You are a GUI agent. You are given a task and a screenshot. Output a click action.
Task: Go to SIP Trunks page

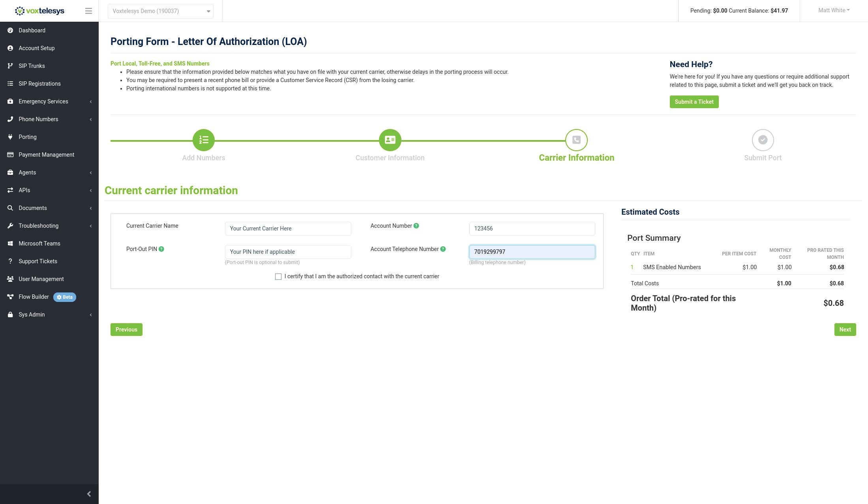(49, 66)
